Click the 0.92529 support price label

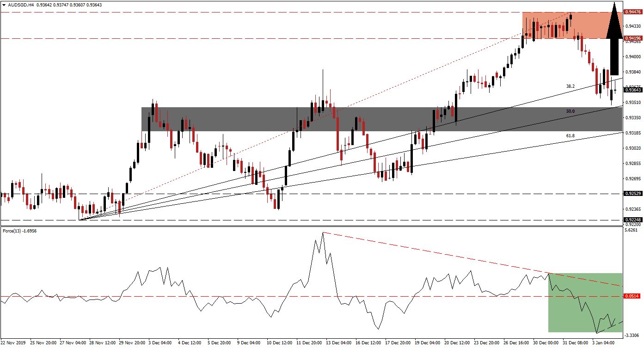click(632, 194)
